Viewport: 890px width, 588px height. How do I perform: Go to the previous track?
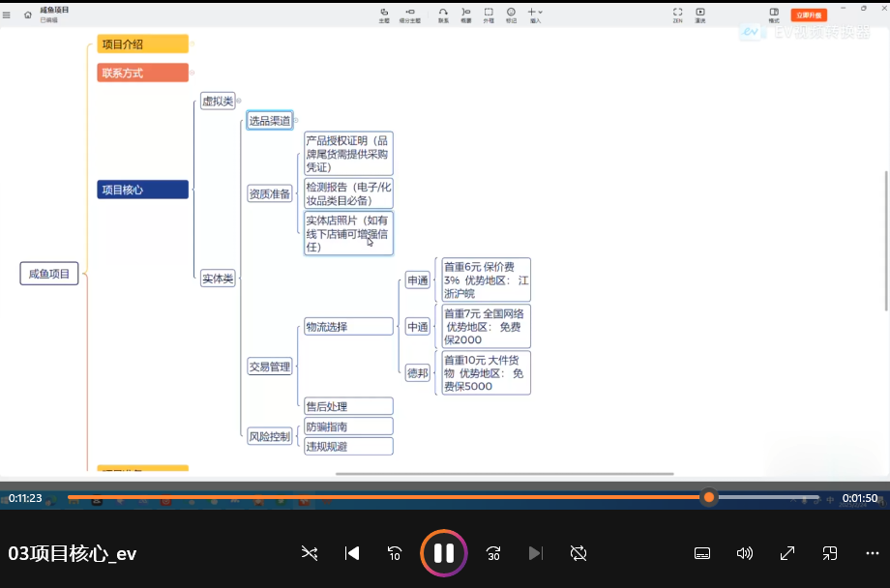(x=352, y=553)
